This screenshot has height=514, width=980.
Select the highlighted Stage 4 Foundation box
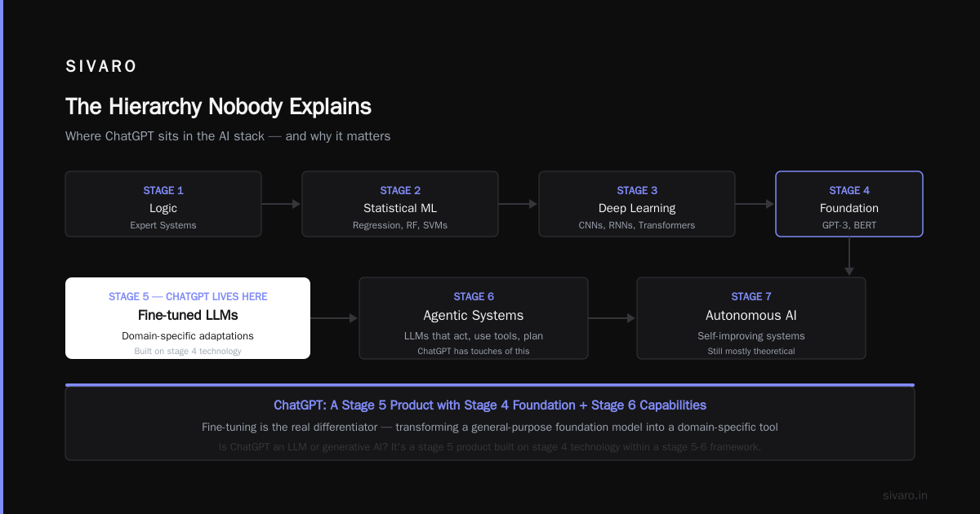pos(849,204)
